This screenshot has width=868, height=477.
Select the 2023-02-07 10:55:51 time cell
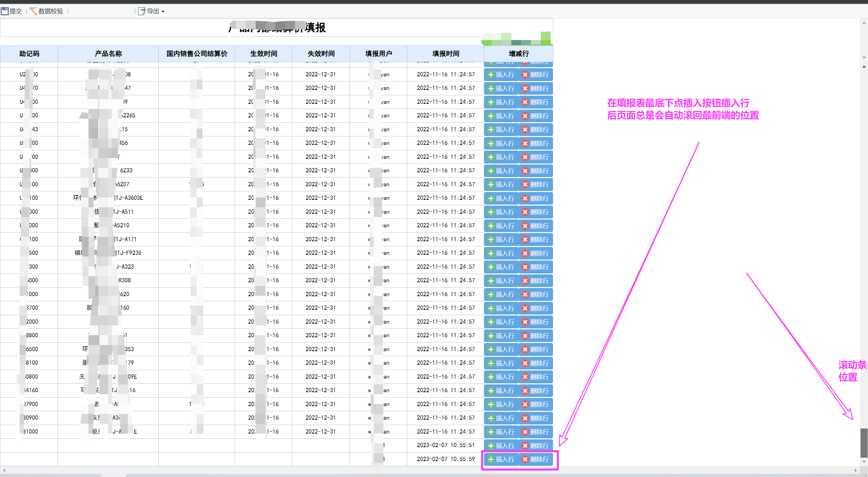[446, 445]
